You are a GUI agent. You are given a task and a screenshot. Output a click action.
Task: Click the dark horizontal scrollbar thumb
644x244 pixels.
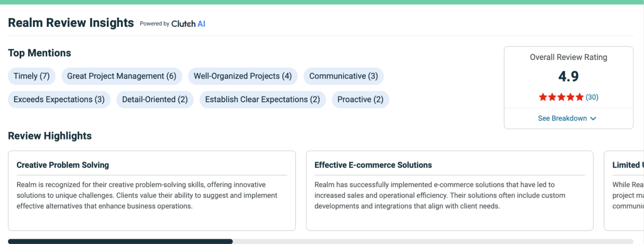(120, 241)
